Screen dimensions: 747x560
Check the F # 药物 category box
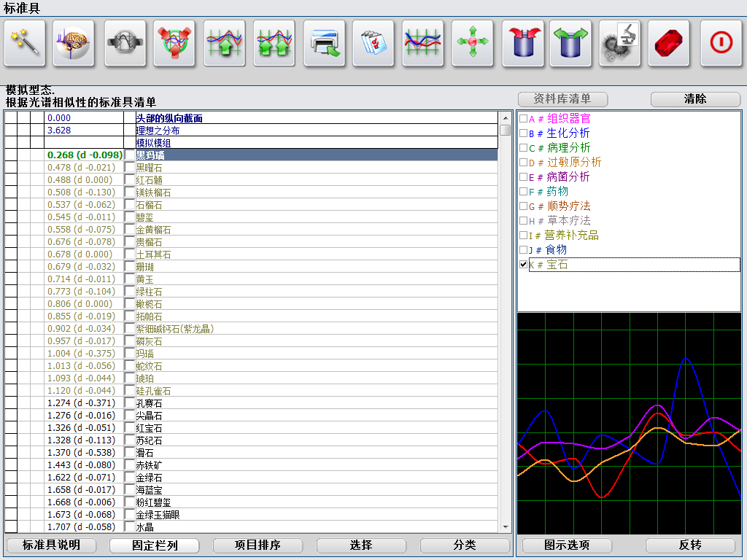pos(523,192)
